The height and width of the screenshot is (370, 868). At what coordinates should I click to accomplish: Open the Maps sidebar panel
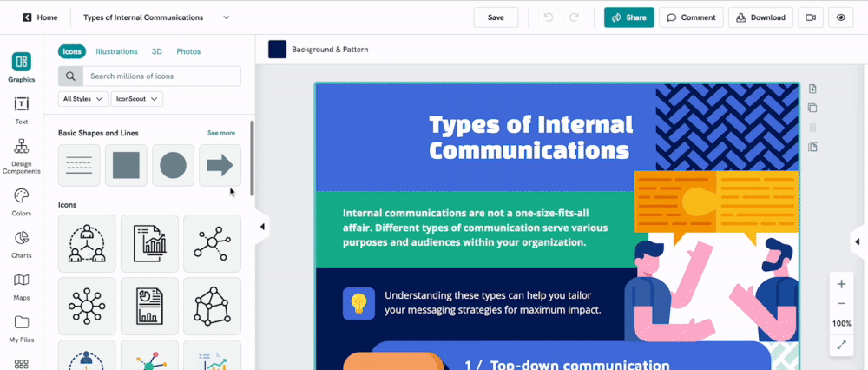click(x=21, y=287)
